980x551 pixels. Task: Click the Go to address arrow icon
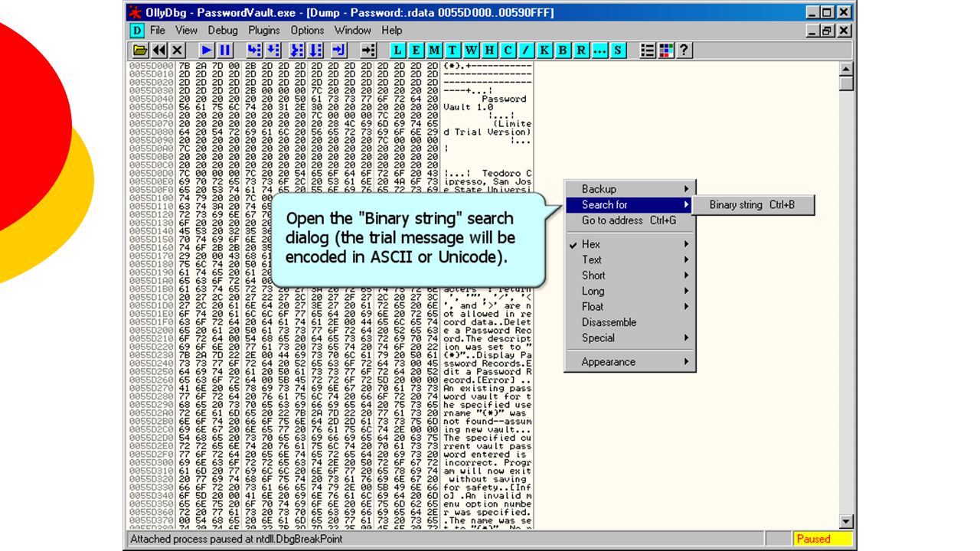(368, 51)
